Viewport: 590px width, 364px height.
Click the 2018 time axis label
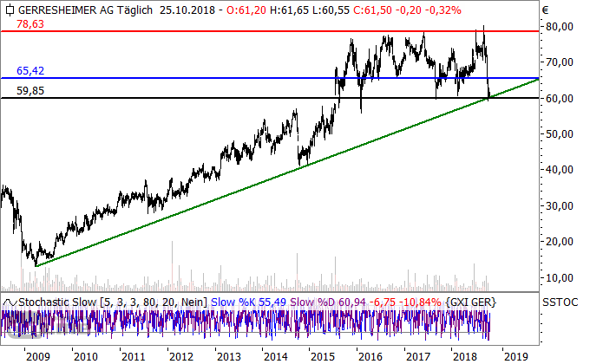coord(465,356)
